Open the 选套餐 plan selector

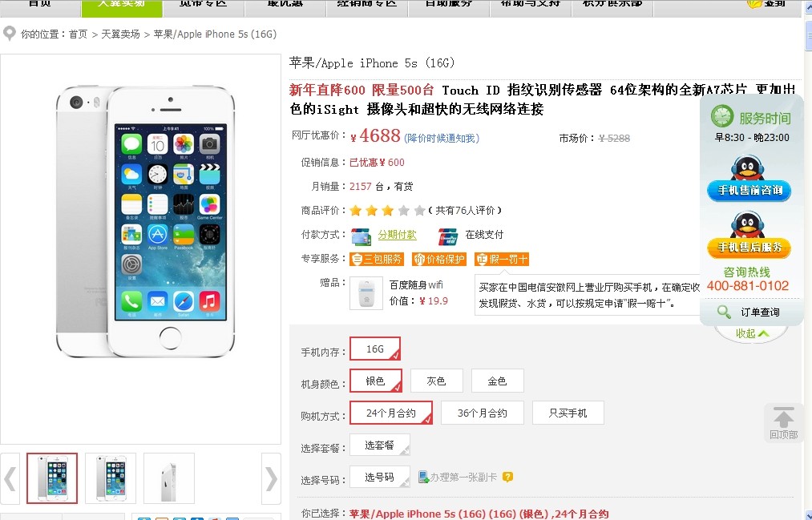[x=380, y=445]
